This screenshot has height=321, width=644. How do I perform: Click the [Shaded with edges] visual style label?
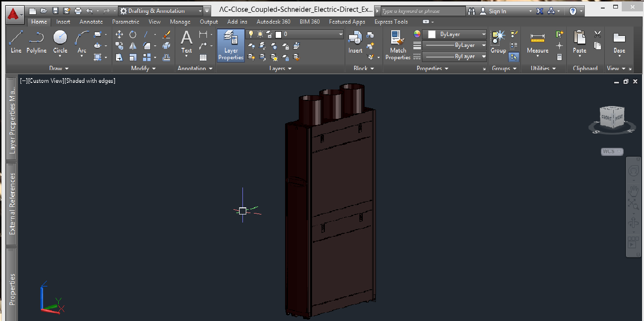click(x=90, y=81)
